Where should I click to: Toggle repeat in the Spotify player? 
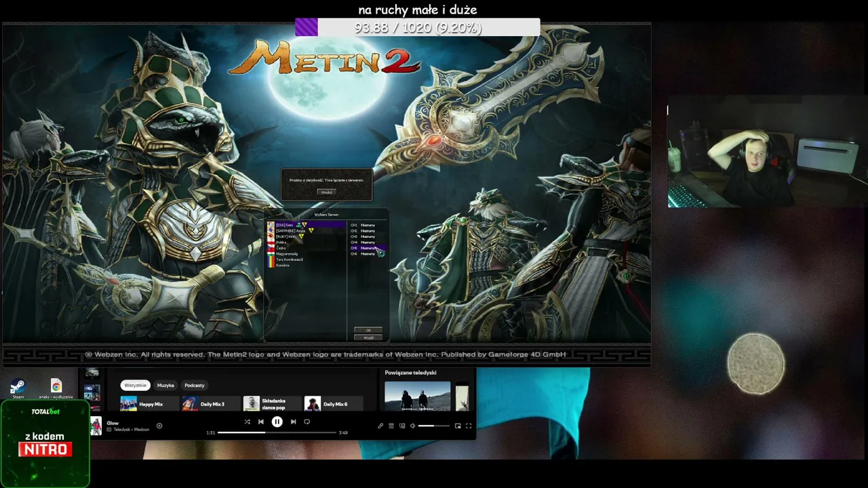tap(307, 422)
